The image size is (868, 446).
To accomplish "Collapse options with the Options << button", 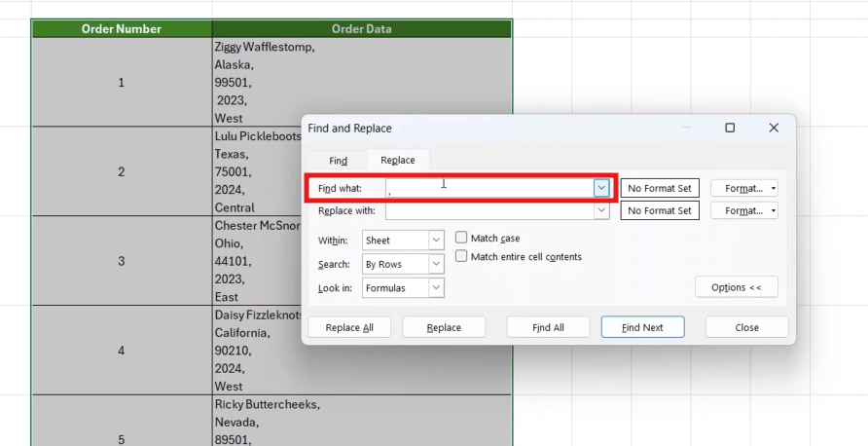I will click(737, 287).
